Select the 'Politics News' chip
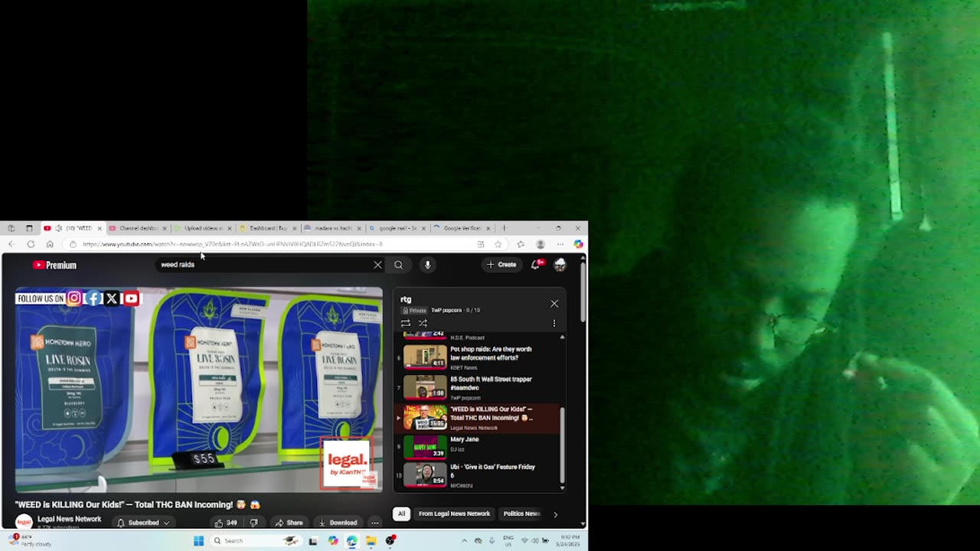Viewport: 980px width, 551px height. [521, 514]
